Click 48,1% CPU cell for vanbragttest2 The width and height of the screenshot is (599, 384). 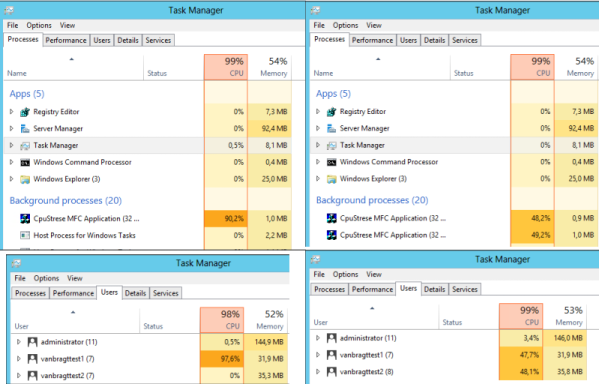(x=521, y=372)
